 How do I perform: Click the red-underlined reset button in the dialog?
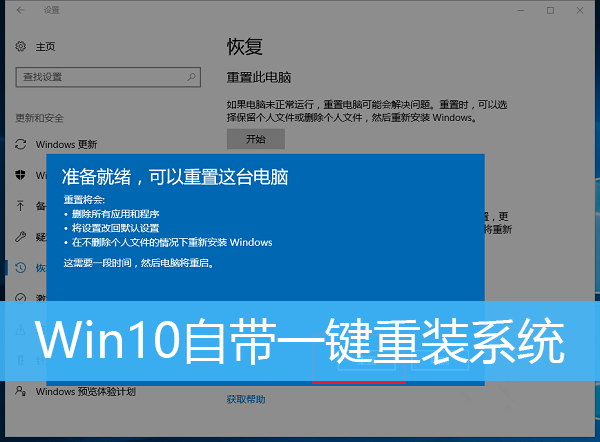[358, 371]
